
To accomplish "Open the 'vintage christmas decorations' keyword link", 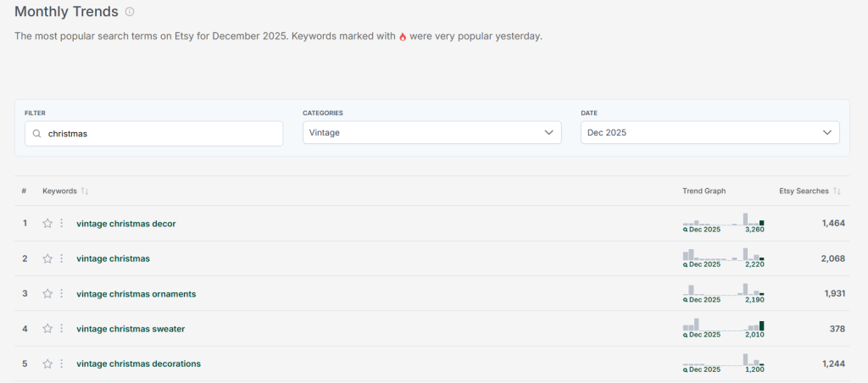I will click(138, 364).
